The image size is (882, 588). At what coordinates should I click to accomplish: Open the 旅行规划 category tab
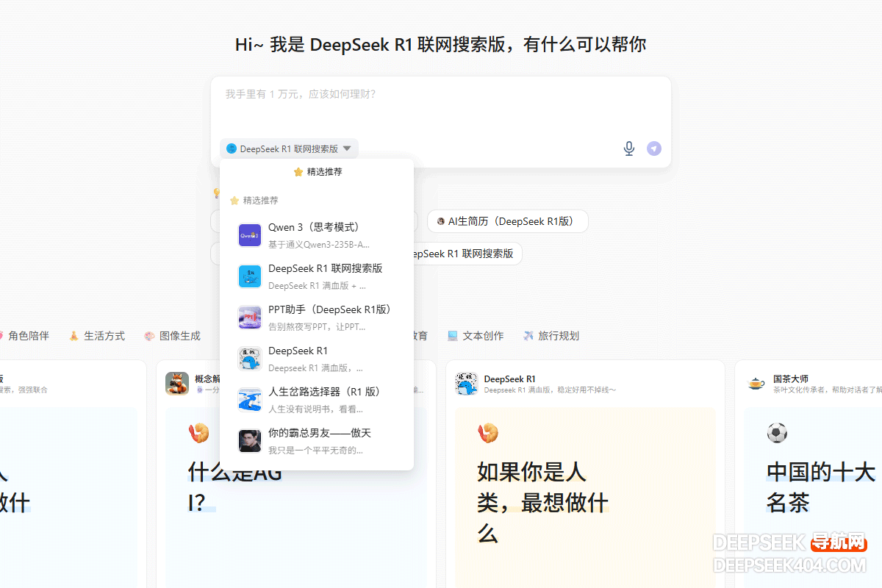551,336
